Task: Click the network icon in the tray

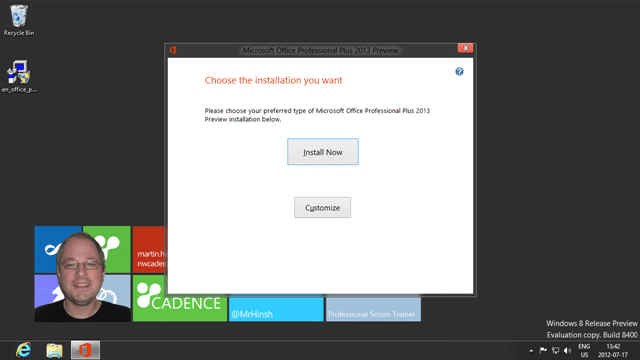Action: click(556, 350)
